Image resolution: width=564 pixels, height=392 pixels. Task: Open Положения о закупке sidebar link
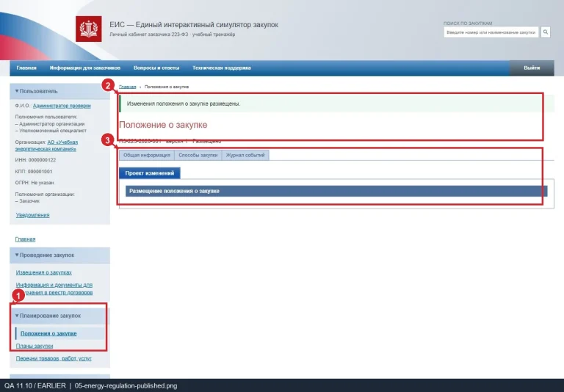(48, 333)
